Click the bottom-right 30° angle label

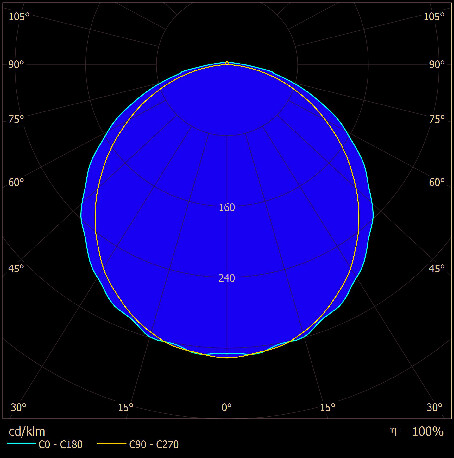pos(435,407)
